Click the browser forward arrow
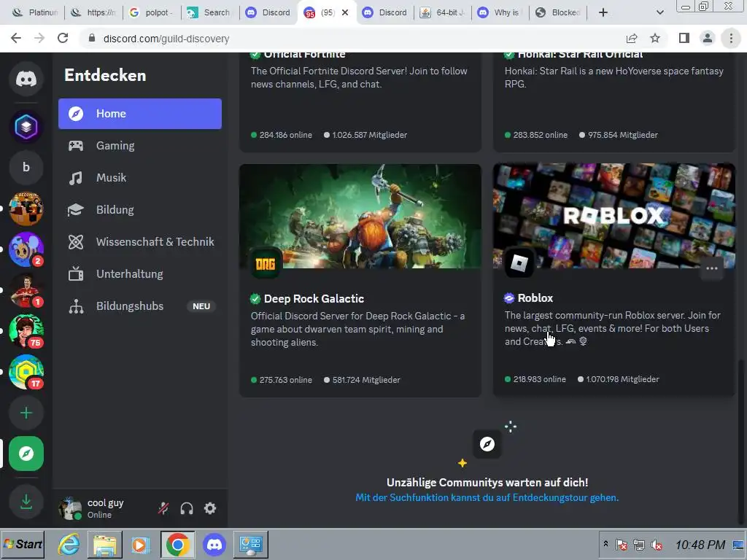 (39, 39)
